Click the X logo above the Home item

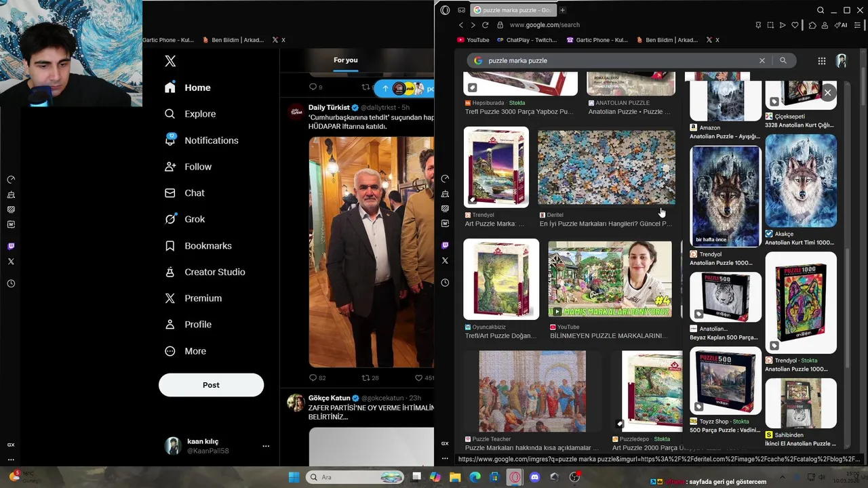pyautogui.click(x=170, y=61)
